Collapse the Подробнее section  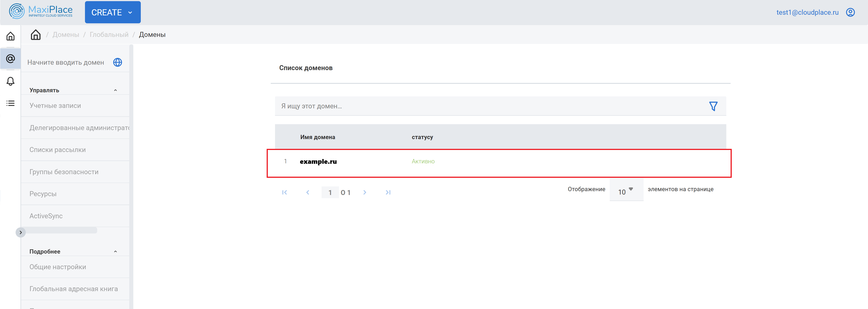(x=115, y=252)
